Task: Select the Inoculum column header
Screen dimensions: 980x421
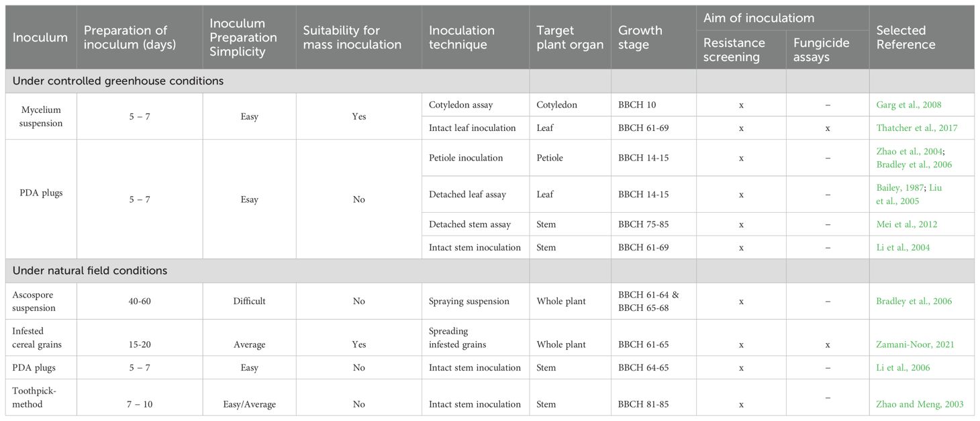Action: 41,37
